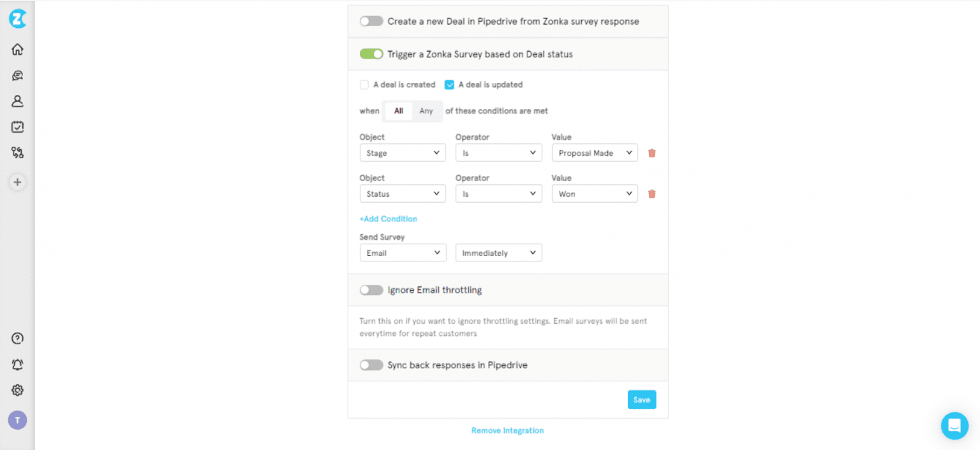
Task: Open the Home icon in sidebar
Action: (x=17, y=49)
